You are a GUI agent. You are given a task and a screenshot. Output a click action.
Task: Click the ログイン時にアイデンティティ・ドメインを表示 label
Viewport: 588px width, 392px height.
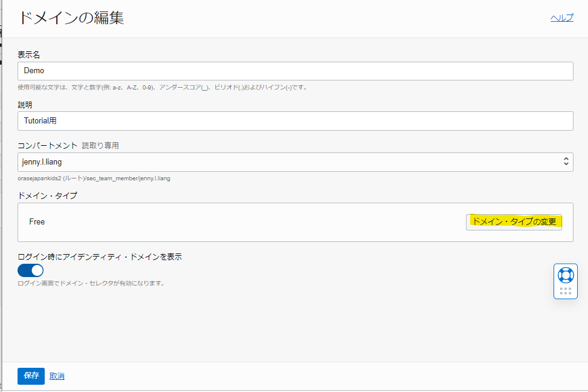click(x=100, y=256)
